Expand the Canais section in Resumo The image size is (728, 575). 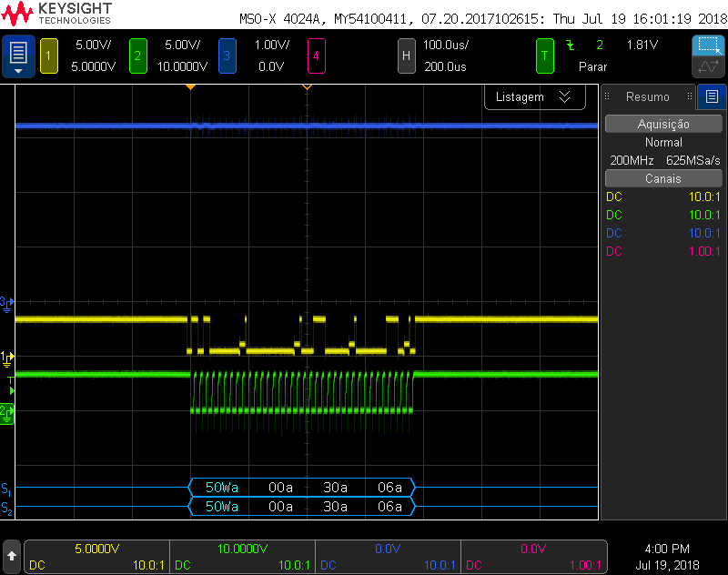pyautogui.click(x=662, y=178)
